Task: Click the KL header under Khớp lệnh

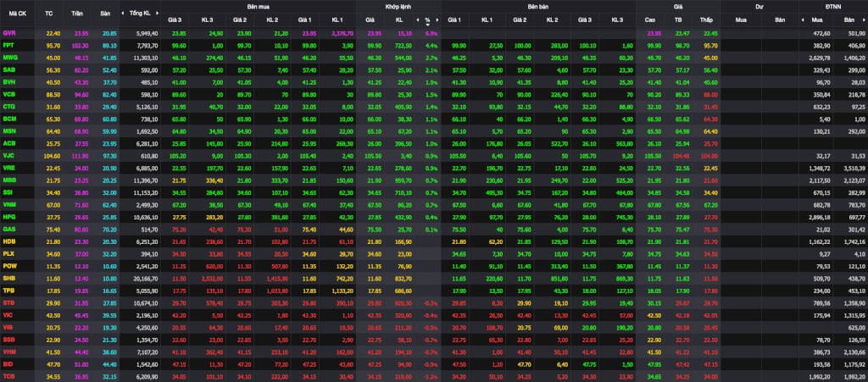Action: pos(399,19)
